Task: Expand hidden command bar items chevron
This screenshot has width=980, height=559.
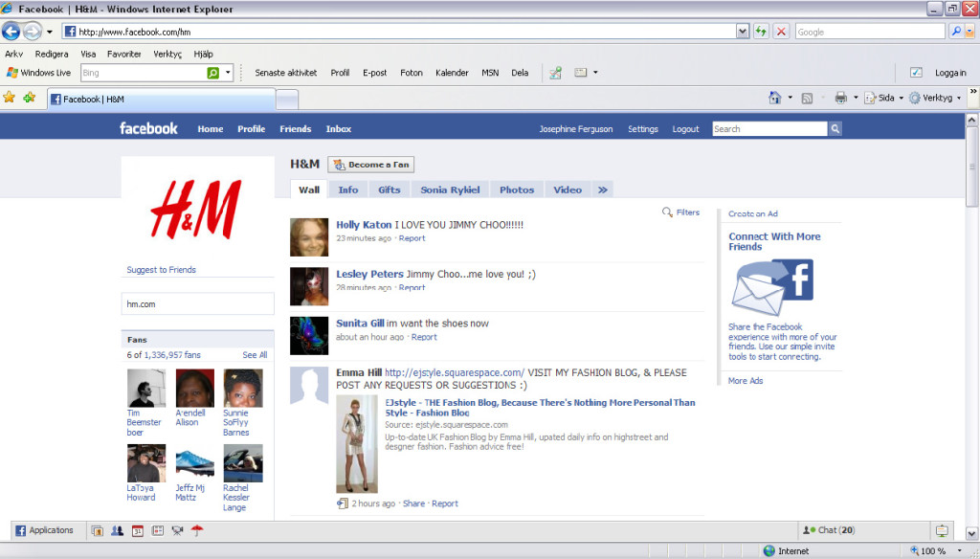Action: [973, 92]
